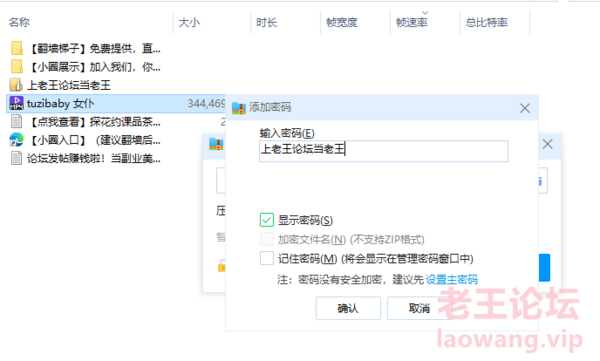600x361 pixels.
Task: Select text file icon of 【点我查看】 row
Action: tap(16, 121)
